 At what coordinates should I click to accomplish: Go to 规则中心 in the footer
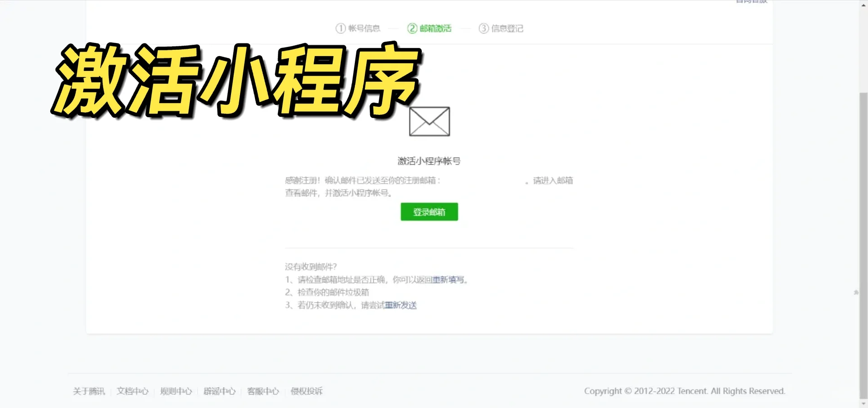coord(176,391)
